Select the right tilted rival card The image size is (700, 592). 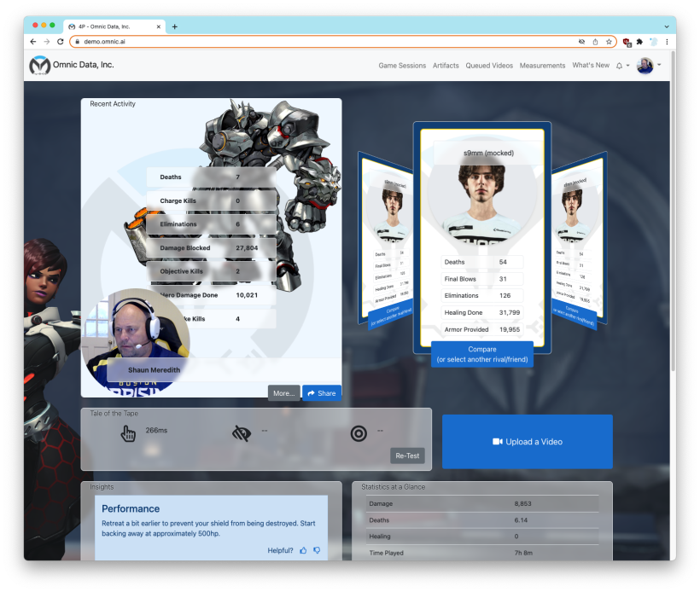[580, 239]
